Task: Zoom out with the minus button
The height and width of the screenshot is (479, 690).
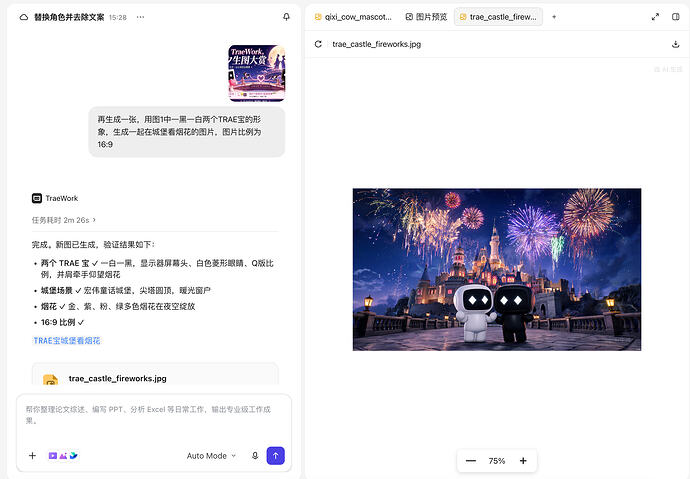Action: pyautogui.click(x=471, y=461)
